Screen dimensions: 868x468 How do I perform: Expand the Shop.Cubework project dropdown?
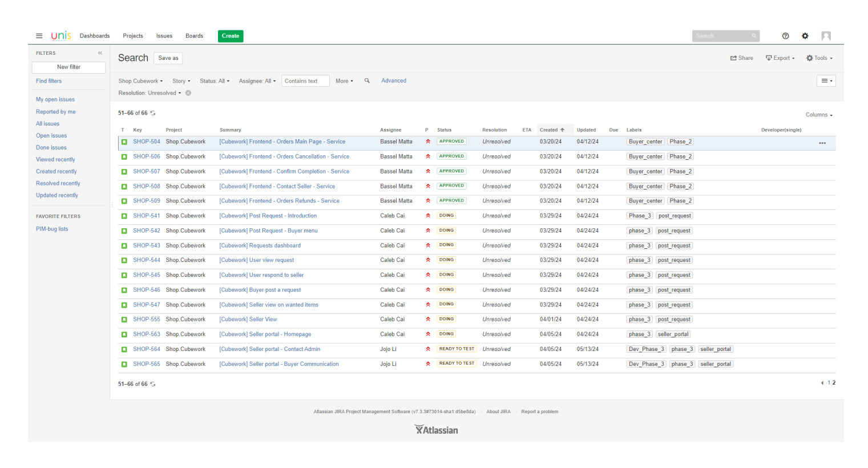click(x=140, y=81)
